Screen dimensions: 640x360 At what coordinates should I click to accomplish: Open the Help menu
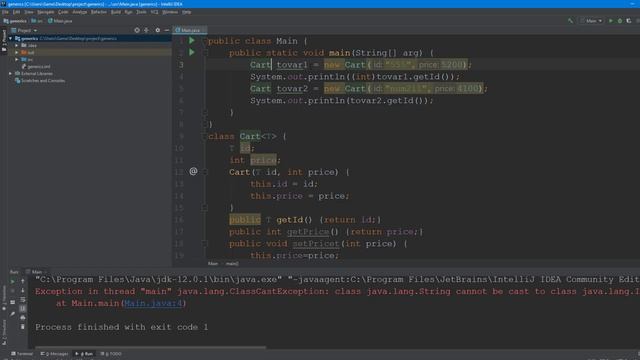tap(187, 12)
